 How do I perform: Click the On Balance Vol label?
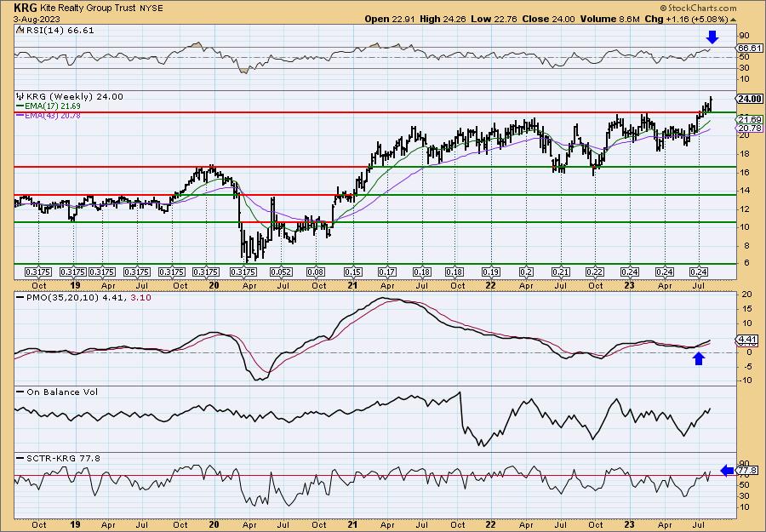pyautogui.click(x=62, y=392)
